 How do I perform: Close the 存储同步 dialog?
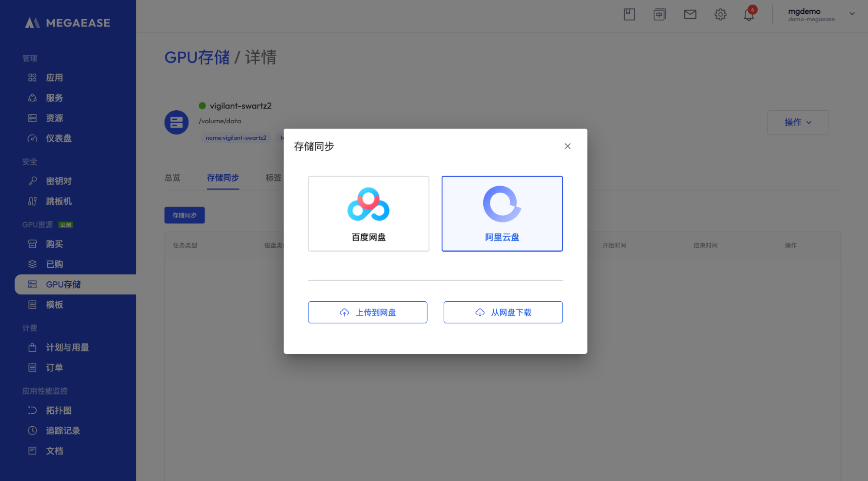pyautogui.click(x=568, y=146)
